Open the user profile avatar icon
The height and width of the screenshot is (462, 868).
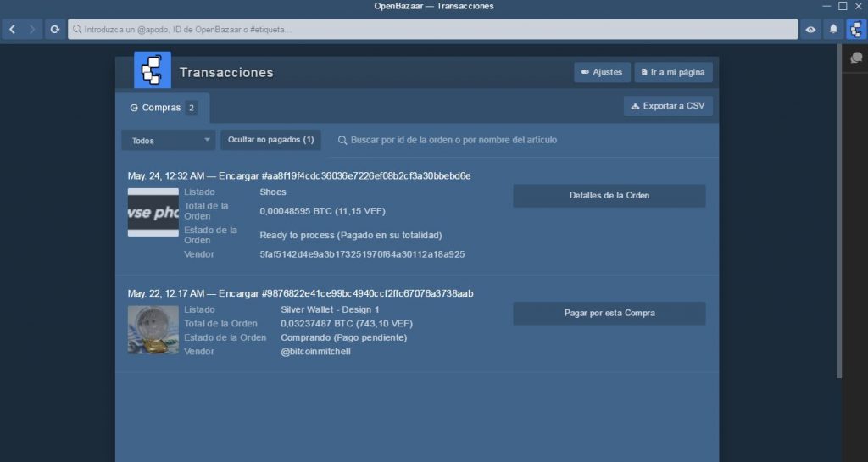coord(855,30)
